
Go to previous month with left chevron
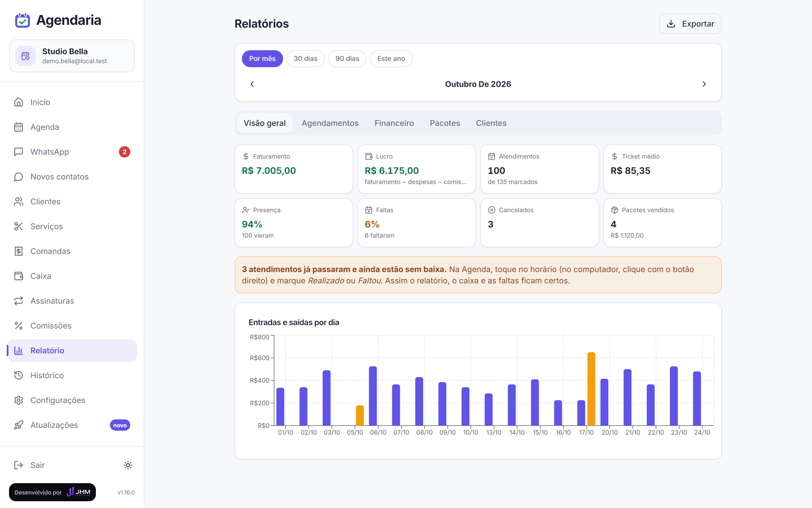[252, 84]
